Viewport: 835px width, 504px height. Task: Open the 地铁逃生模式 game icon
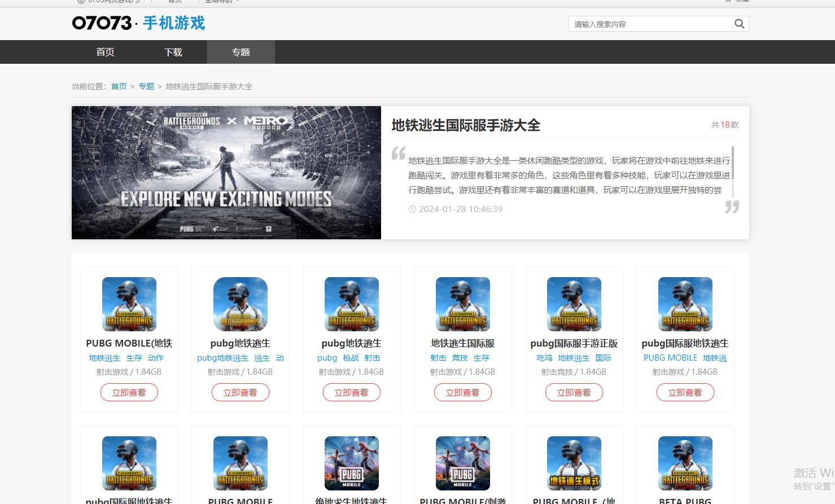tap(574, 463)
